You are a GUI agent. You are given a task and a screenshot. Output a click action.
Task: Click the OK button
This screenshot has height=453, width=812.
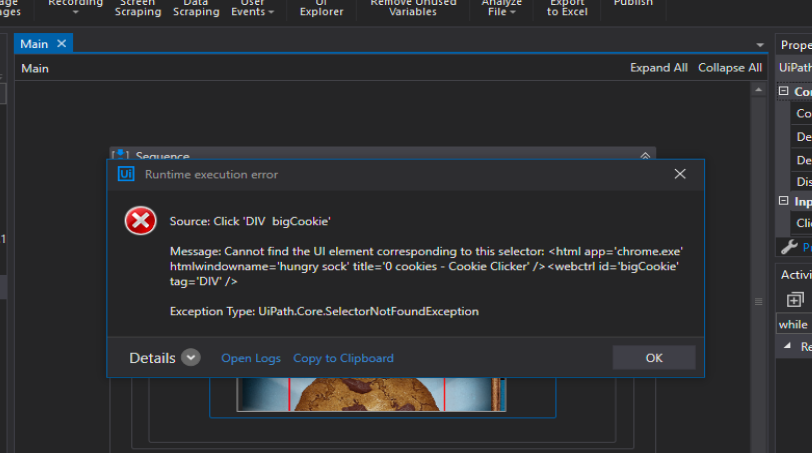click(x=654, y=358)
